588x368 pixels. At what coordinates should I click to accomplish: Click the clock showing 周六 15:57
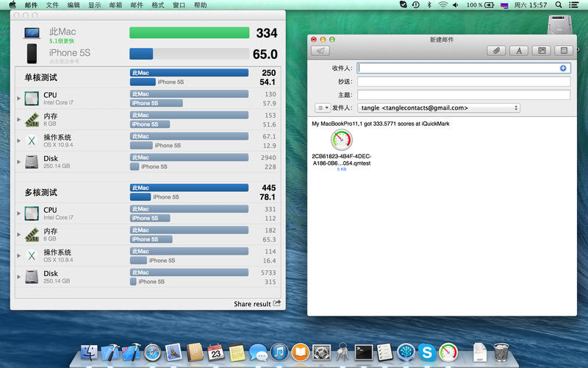tap(530, 5)
